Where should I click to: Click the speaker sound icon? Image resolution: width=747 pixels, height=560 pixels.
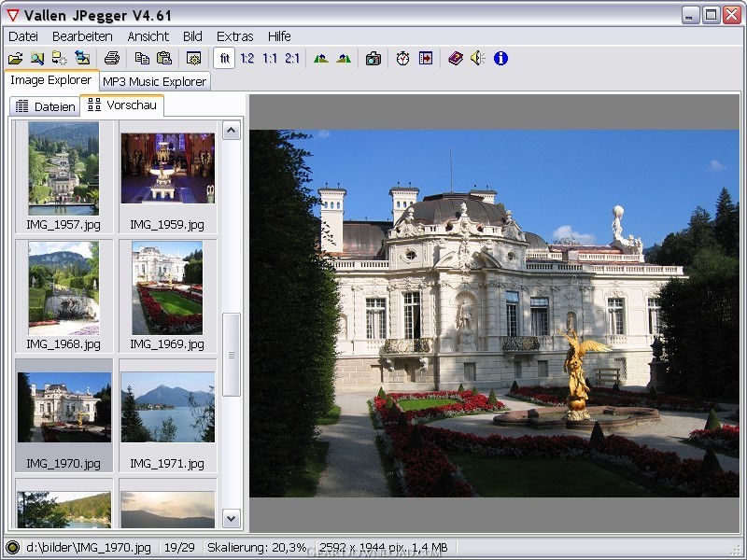(x=478, y=58)
